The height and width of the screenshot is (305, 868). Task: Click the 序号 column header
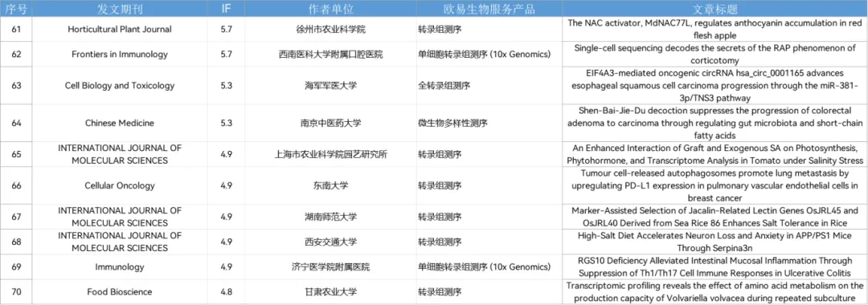coord(16,10)
